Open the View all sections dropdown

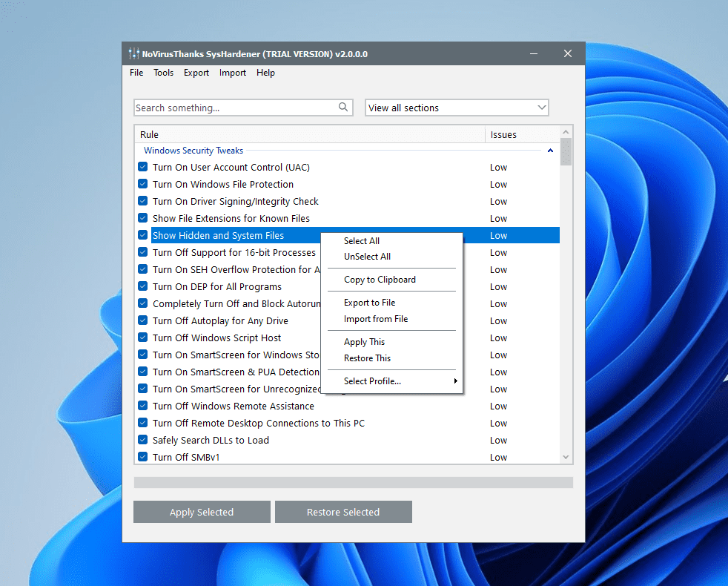[x=457, y=108]
